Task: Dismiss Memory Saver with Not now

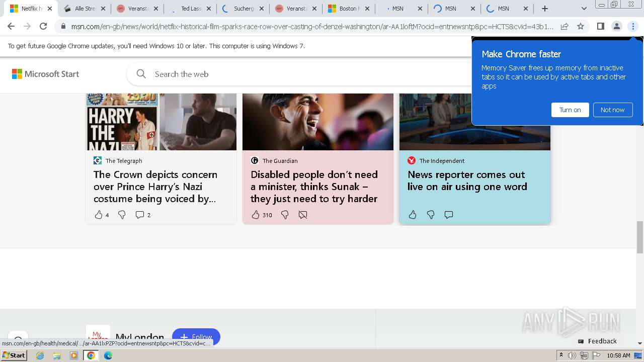Action: point(612,110)
